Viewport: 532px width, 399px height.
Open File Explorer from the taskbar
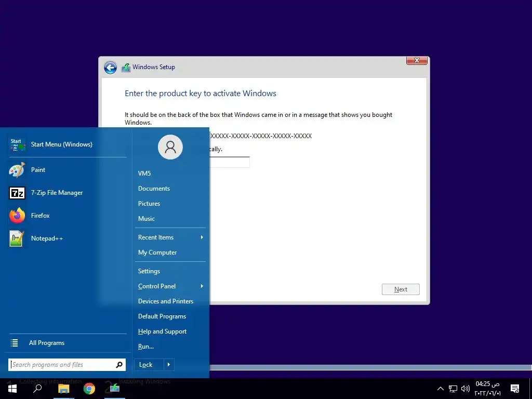coord(63,389)
